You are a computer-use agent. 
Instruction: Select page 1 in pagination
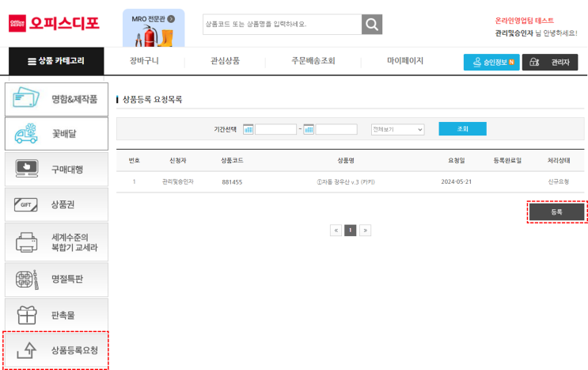(x=351, y=231)
